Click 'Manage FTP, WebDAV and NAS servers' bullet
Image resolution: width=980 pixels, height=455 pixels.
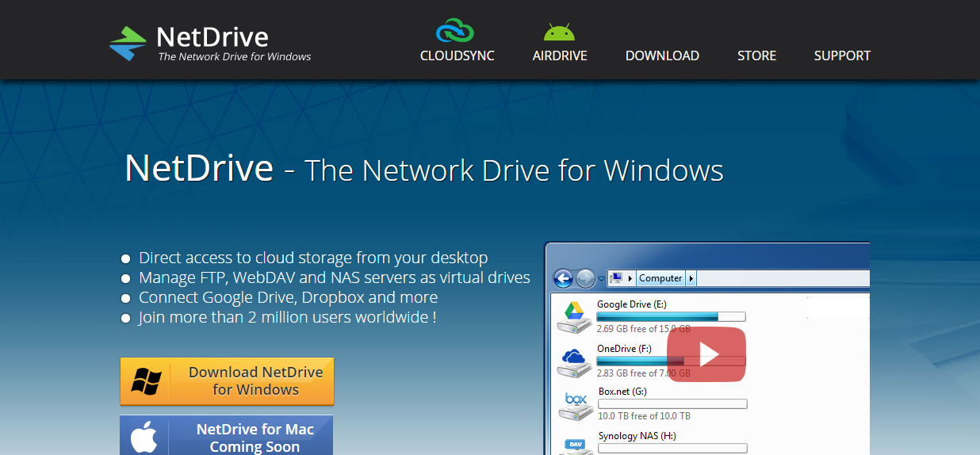click(x=335, y=277)
